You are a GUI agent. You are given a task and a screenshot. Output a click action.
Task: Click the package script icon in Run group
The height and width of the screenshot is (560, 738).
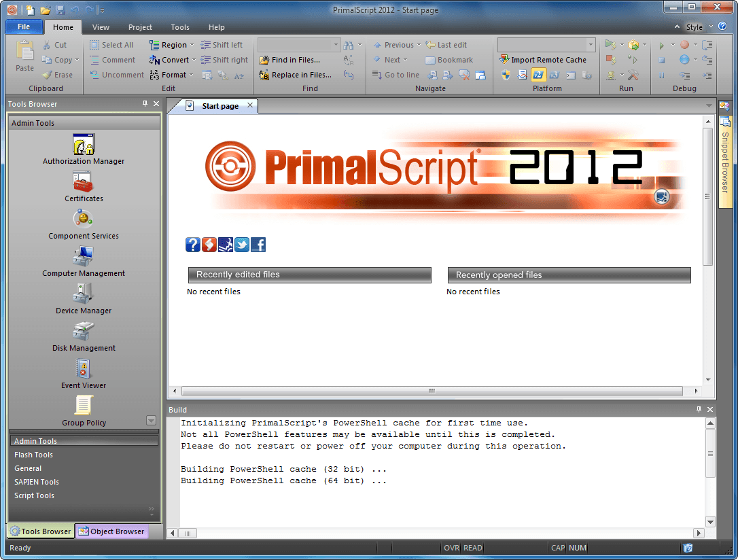tap(633, 45)
